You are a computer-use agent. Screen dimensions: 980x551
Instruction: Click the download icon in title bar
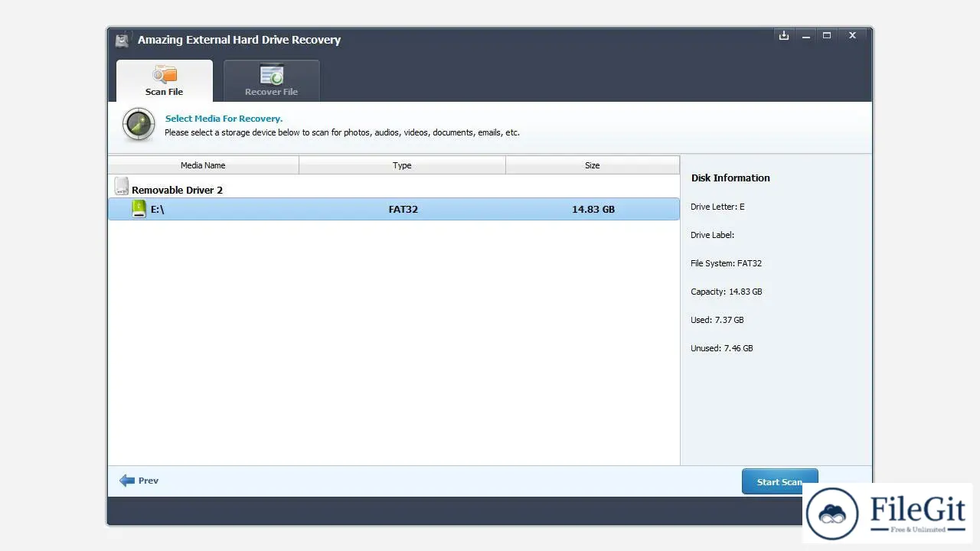click(784, 35)
